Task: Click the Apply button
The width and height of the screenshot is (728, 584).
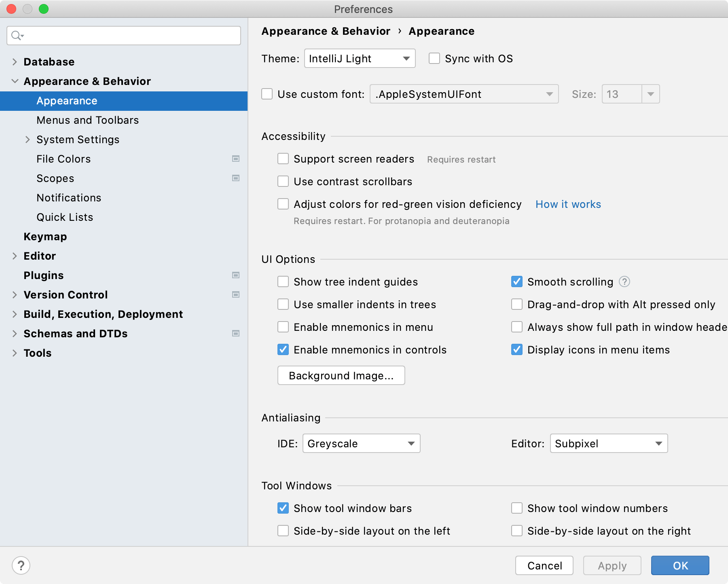Action: [x=612, y=565]
